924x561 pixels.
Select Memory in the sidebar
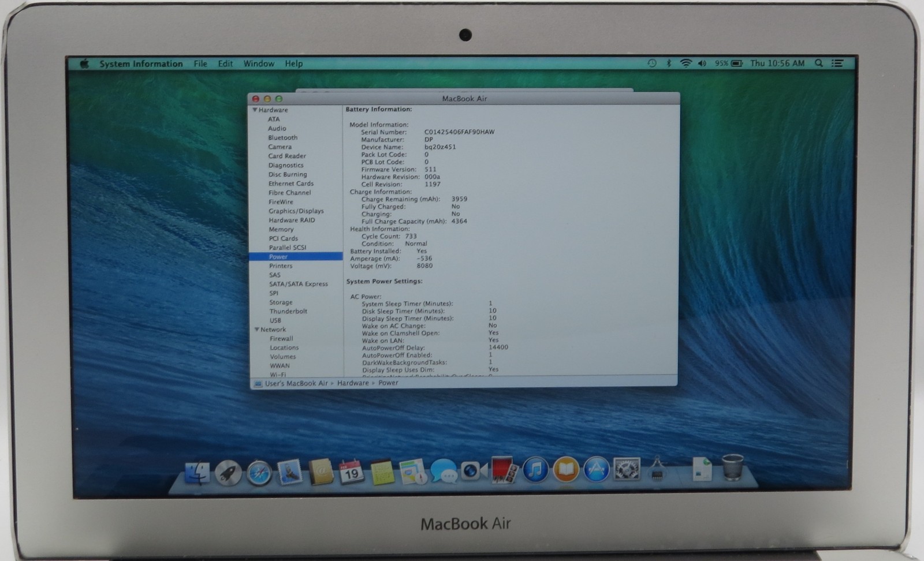[281, 229]
